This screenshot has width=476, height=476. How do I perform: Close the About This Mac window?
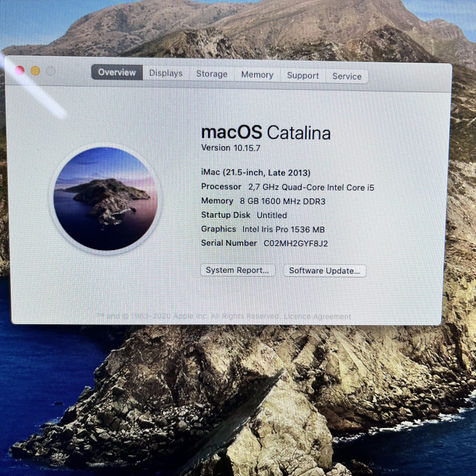[x=20, y=70]
